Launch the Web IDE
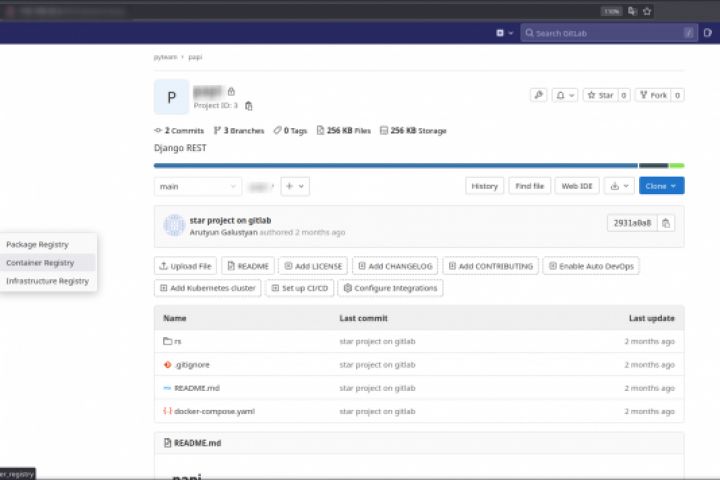 577,186
